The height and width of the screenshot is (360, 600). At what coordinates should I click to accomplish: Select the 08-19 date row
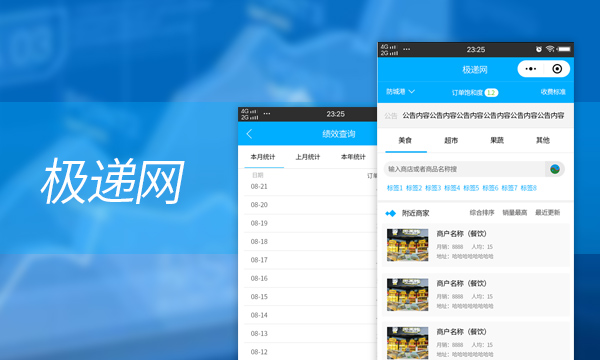click(x=310, y=223)
